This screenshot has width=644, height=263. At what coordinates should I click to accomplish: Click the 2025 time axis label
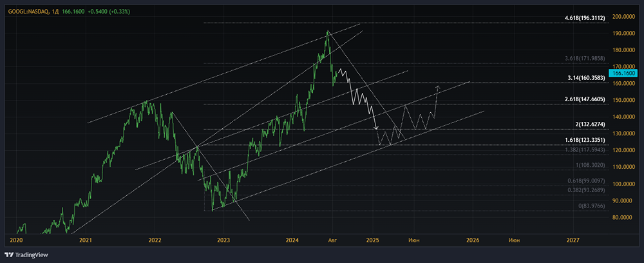(x=373, y=240)
